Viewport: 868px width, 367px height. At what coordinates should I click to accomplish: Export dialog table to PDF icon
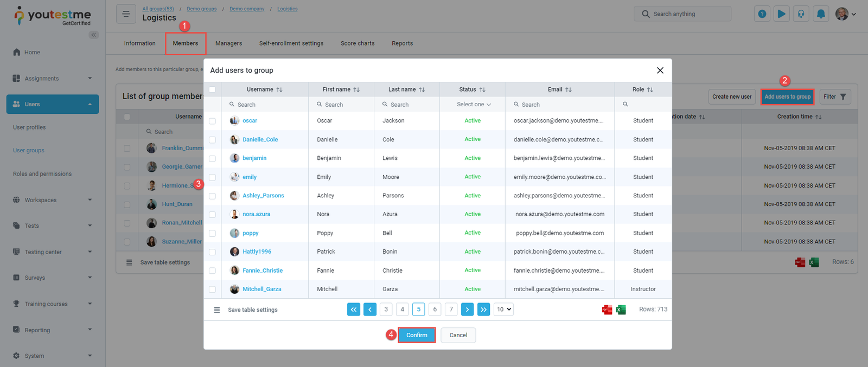click(x=607, y=310)
